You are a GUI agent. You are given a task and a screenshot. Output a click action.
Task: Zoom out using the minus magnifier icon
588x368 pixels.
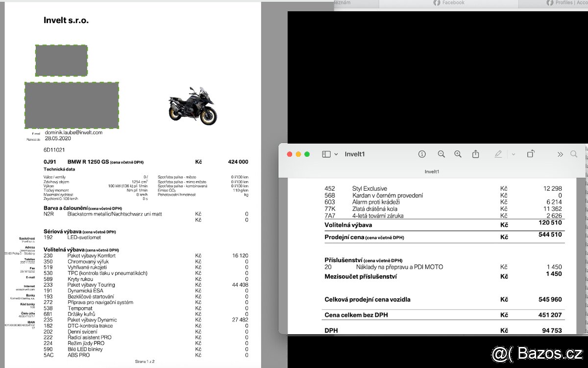click(x=441, y=154)
